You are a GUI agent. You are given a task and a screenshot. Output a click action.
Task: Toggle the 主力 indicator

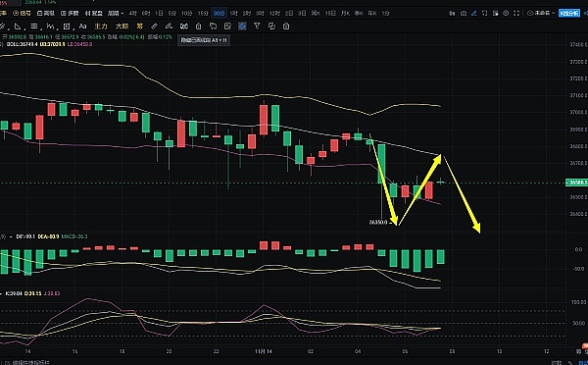pos(101,26)
